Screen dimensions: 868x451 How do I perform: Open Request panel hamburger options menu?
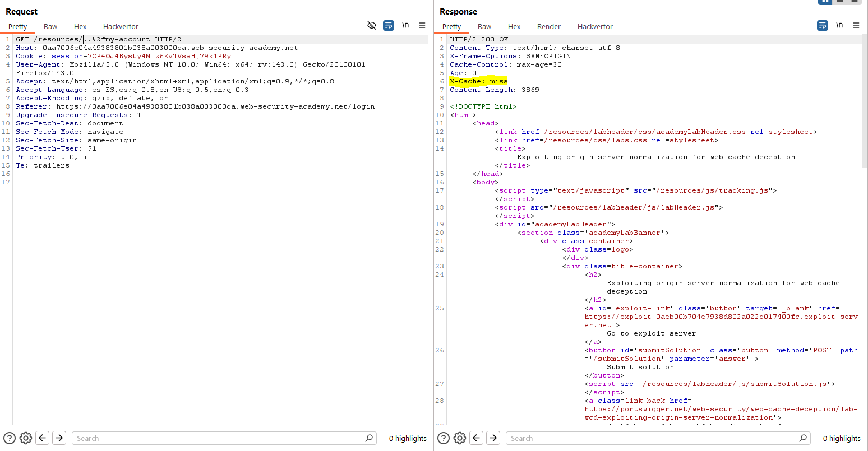point(422,25)
